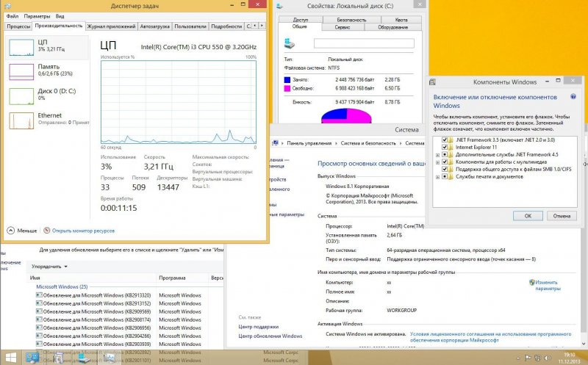Open the Упорядочить dropdown

pyautogui.click(x=49, y=267)
